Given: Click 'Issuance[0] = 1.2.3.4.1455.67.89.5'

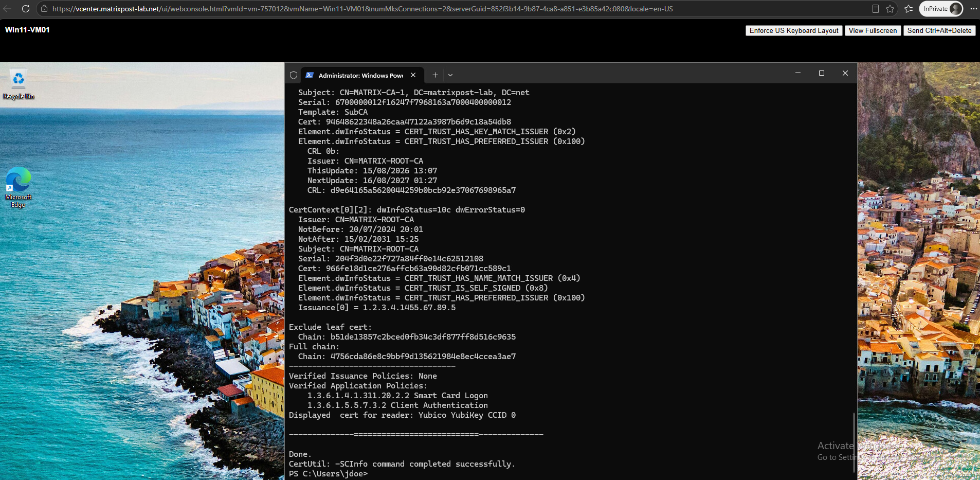Looking at the screenshot, I should click(377, 308).
